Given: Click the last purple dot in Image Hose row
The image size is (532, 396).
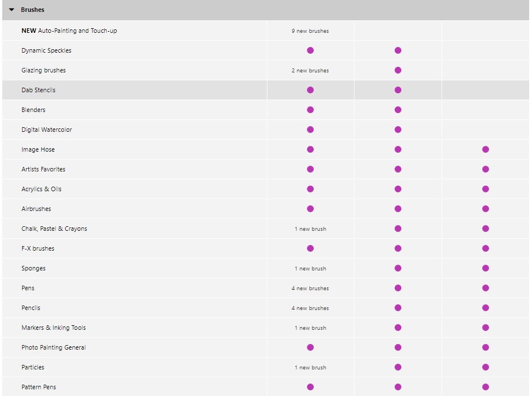Looking at the screenshot, I should 486,149.
